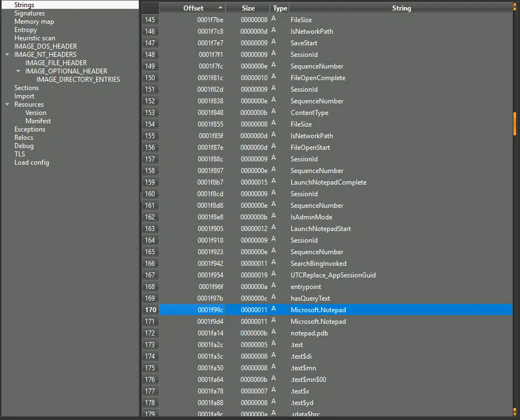The height and width of the screenshot is (420, 520).
Task: Open Relocs in the sidebar
Action: point(24,138)
